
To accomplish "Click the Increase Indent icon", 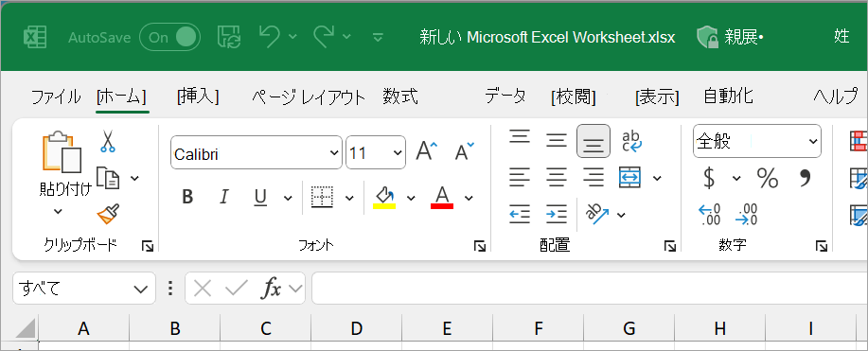I will [x=557, y=214].
